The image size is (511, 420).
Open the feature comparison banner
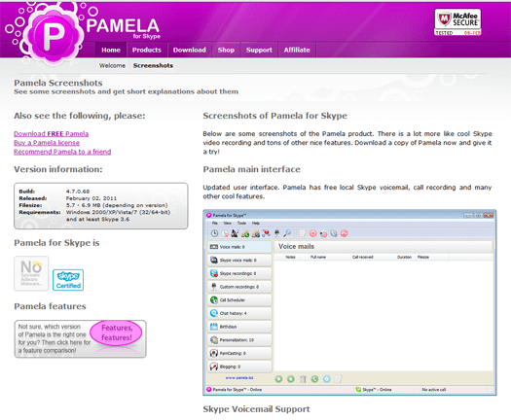coord(80,339)
